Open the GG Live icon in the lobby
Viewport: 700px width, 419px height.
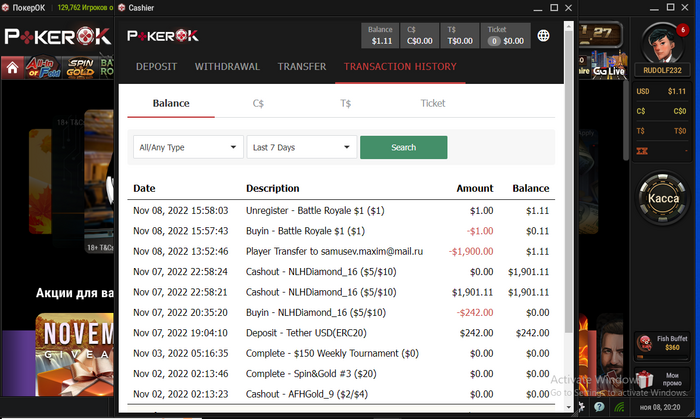(609, 65)
